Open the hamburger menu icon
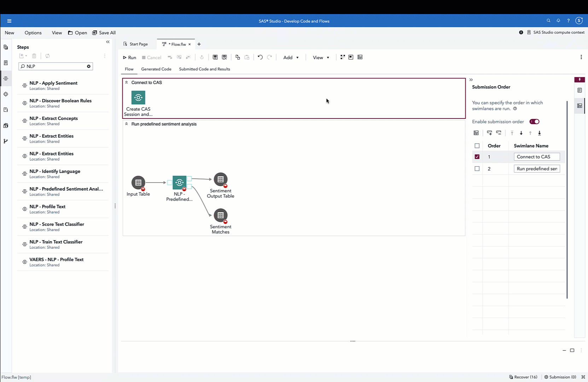Screen dimensions: 588x382 point(9,21)
